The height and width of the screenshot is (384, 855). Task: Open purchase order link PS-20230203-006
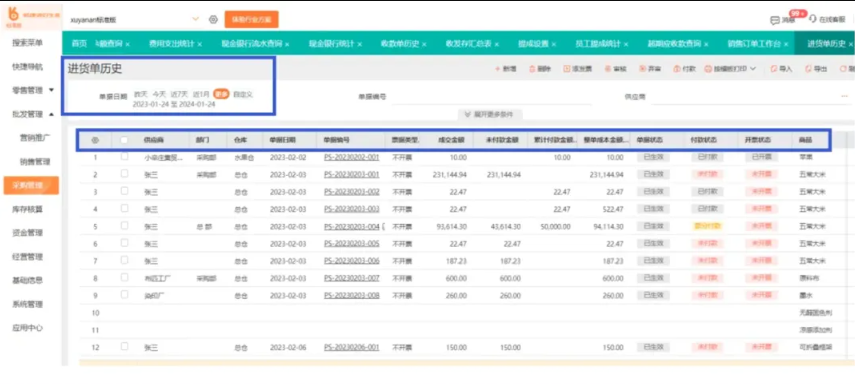click(351, 261)
